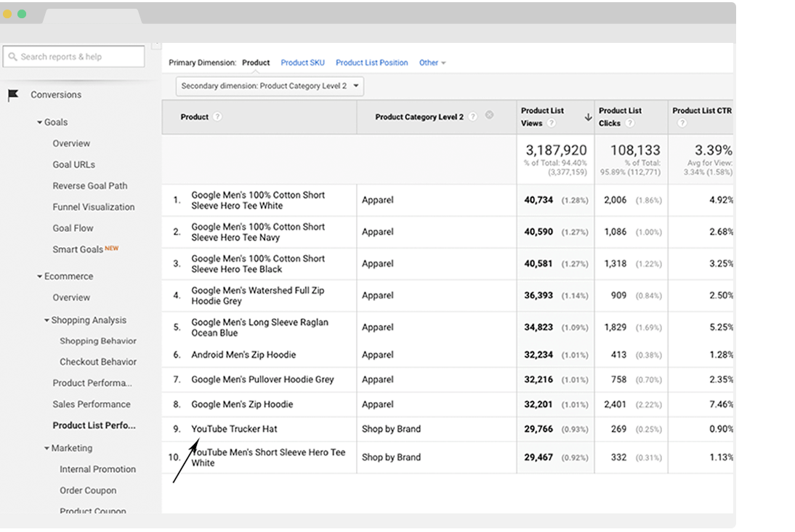Open the Secondary dimension dropdown
The width and height of the screenshot is (795, 532).
coord(270,86)
